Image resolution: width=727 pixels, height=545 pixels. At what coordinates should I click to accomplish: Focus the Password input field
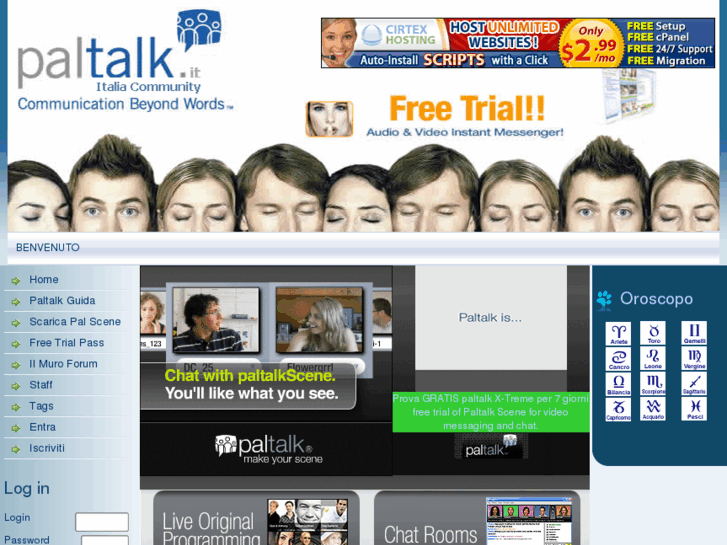pyautogui.click(x=105, y=540)
